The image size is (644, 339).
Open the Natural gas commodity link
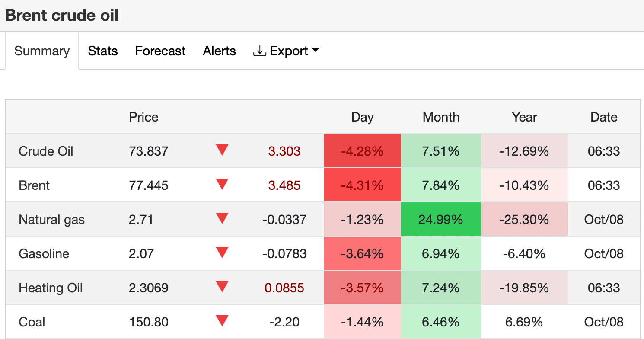[52, 220]
